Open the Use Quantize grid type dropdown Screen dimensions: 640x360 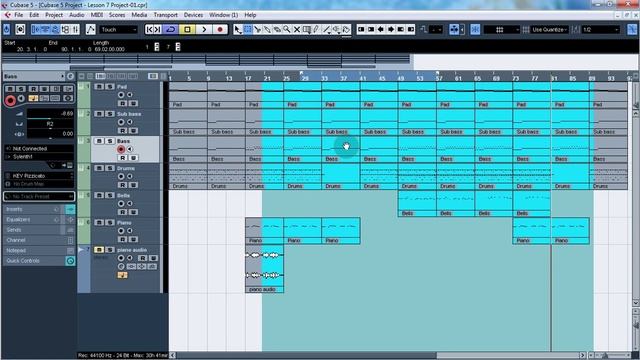coord(549,29)
